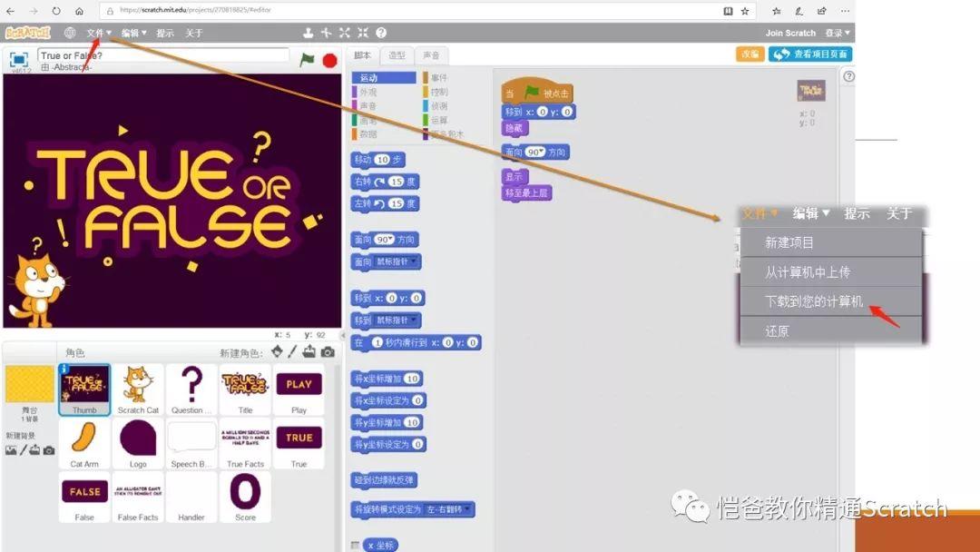Choose backdrop from library icon
Viewport: 980px width, 552px height.
[x=11, y=450]
